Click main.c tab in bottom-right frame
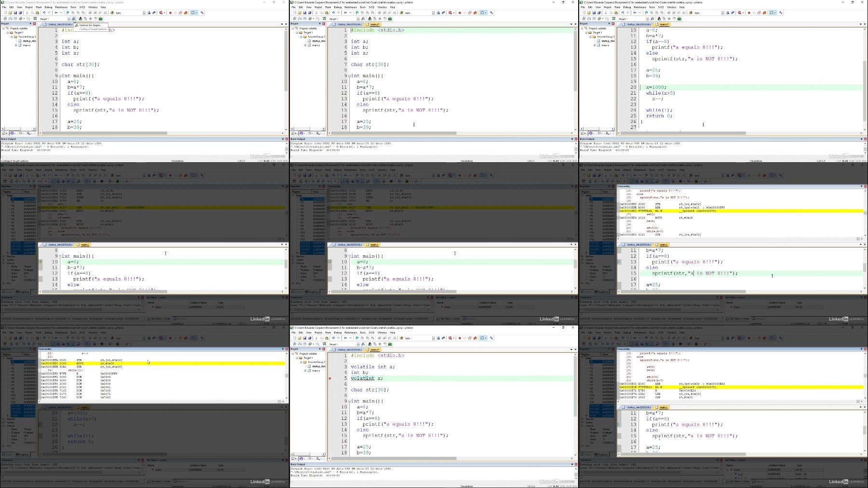The height and width of the screenshot is (488, 868). [663, 407]
